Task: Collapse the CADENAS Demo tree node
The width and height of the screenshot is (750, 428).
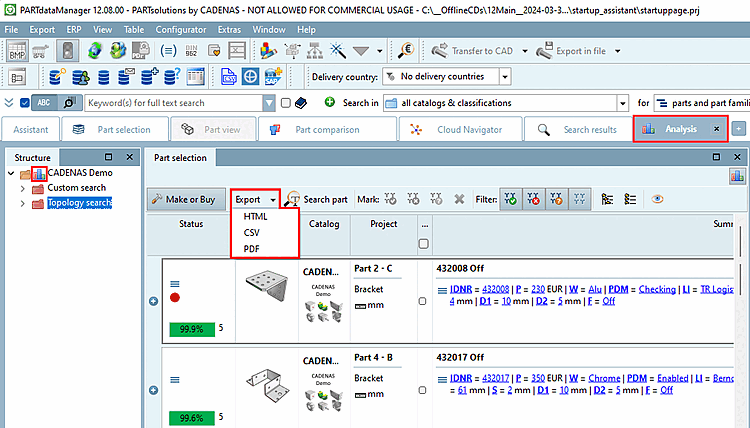Action: point(11,173)
